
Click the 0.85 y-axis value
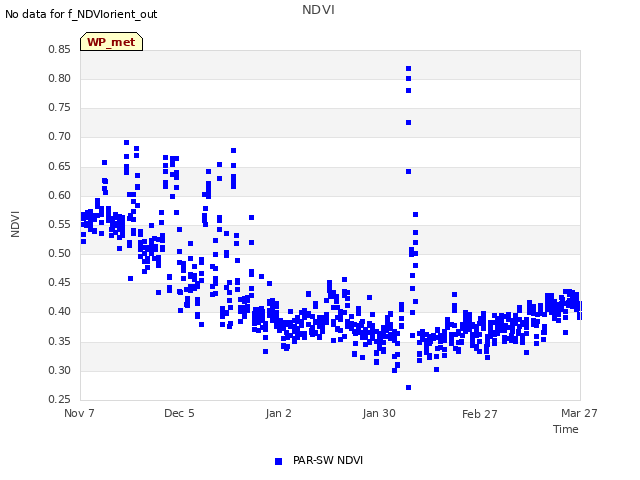coord(60,49)
